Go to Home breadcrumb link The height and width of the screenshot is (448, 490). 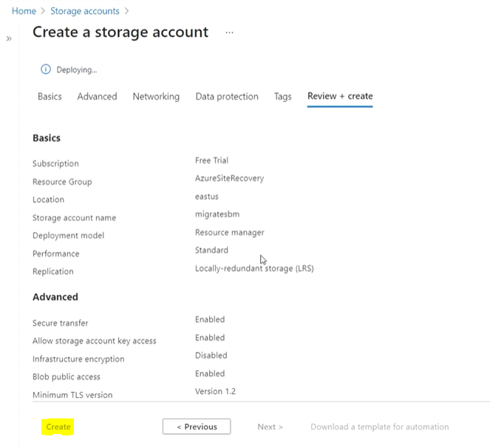pos(24,11)
